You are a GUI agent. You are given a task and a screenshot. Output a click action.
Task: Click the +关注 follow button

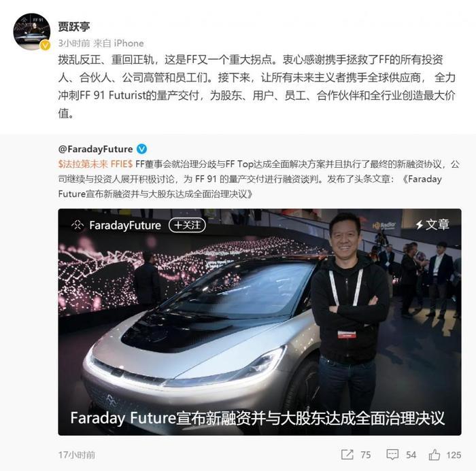187,225
